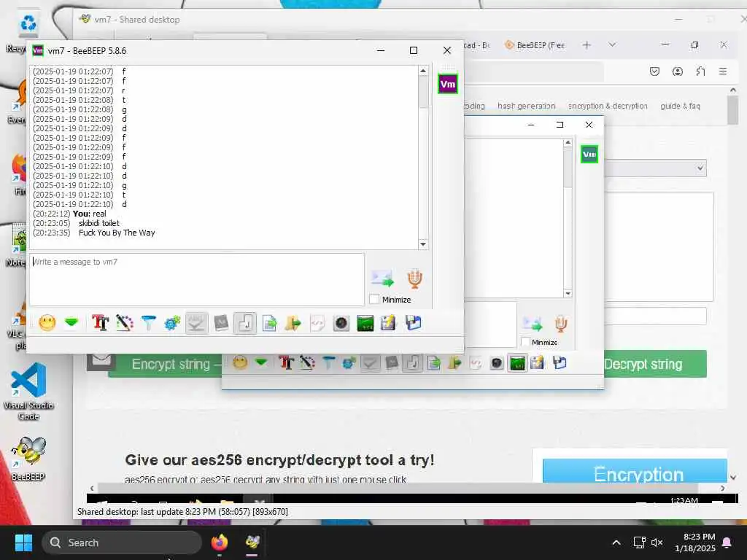
Task: Open font color picker in front chat toolbar
Action: 124,323
